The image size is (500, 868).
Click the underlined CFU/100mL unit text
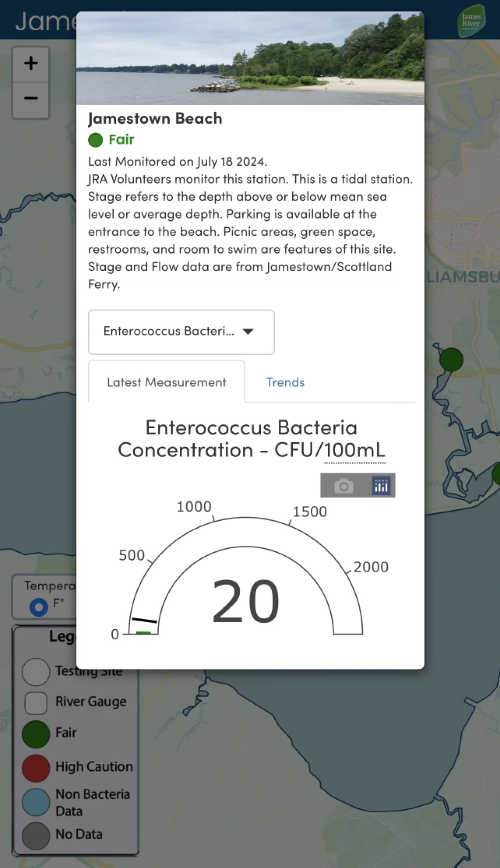click(355, 450)
